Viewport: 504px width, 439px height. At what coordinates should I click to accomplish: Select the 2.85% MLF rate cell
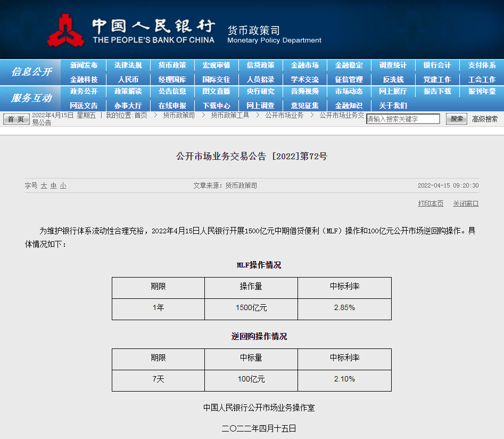pos(344,309)
